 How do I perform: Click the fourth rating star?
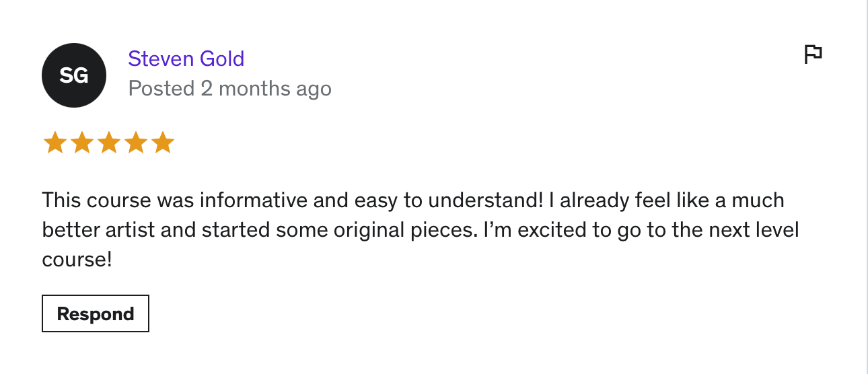coord(135,143)
